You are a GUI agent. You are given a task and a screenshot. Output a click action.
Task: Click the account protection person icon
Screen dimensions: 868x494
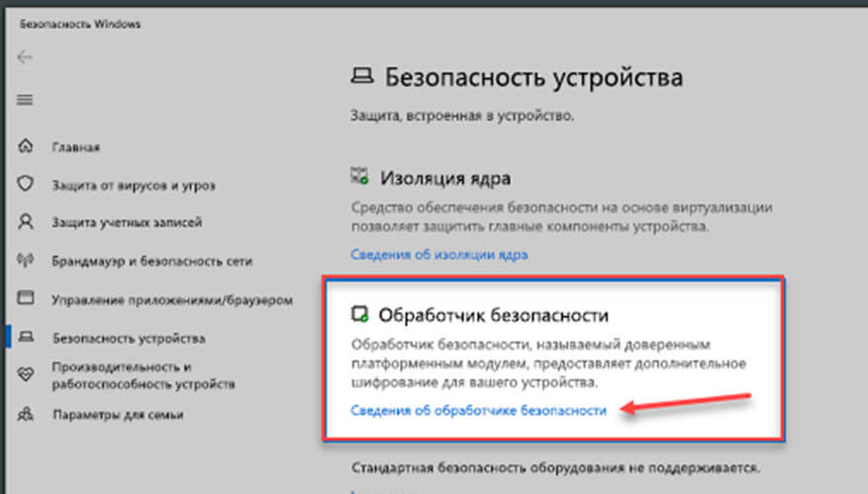click(x=26, y=222)
